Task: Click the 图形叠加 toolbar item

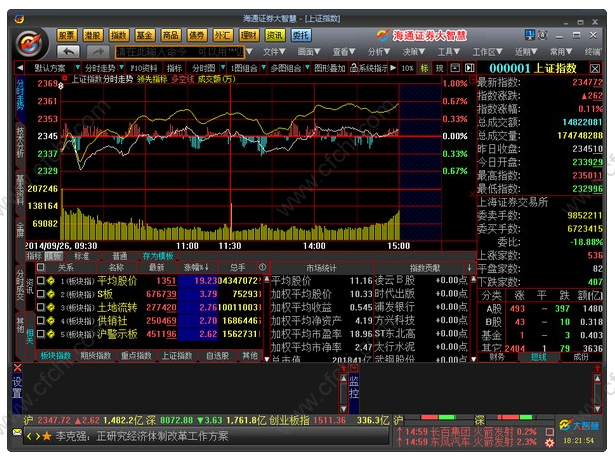Action: pos(330,68)
